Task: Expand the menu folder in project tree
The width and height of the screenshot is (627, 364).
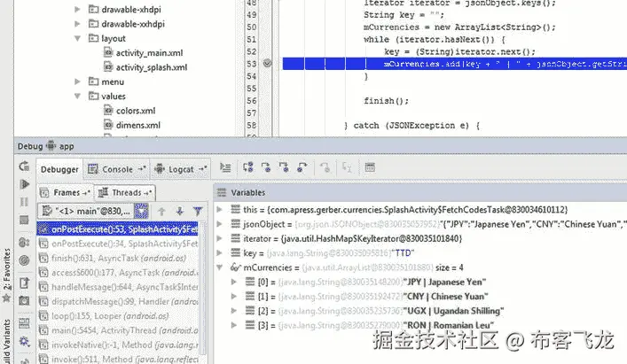Action: pos(77,81)
